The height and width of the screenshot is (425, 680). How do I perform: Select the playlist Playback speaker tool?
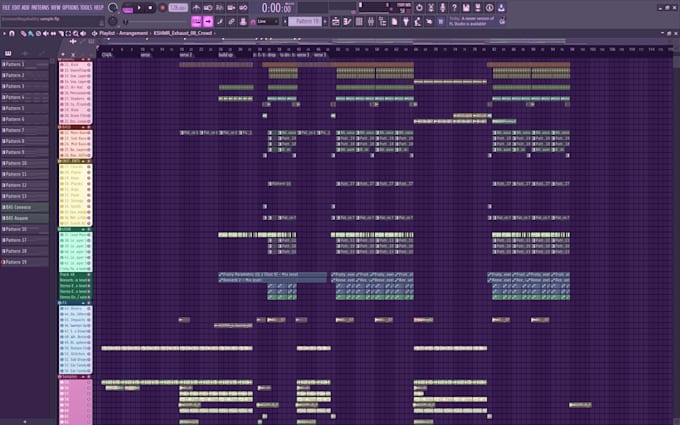[x=83, y=33]
